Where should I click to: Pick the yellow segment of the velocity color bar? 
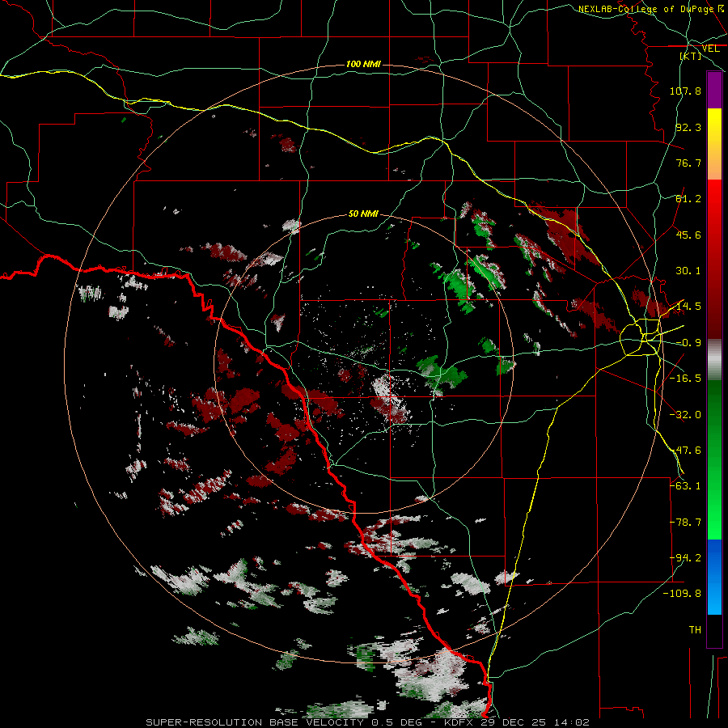click(x=714, y=126)
